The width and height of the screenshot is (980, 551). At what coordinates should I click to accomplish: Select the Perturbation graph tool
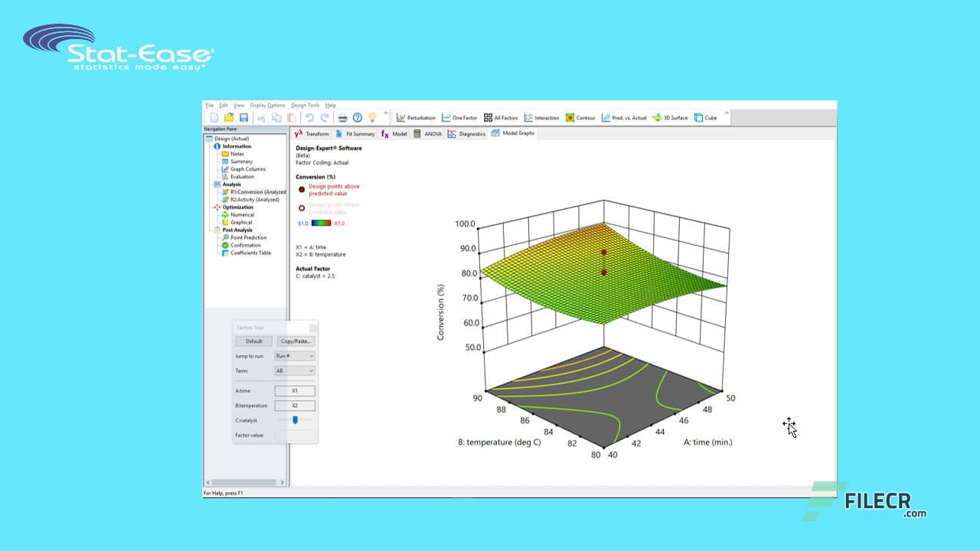coord(416,117)
